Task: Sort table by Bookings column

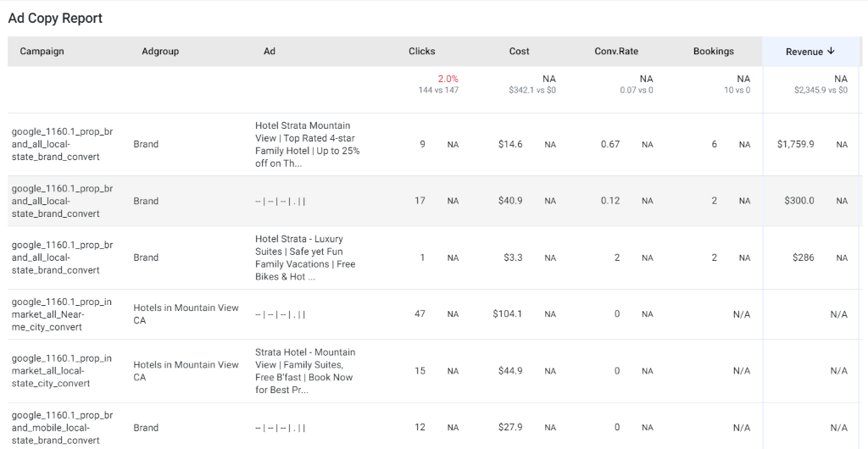Action: click(x=714, y=52)
